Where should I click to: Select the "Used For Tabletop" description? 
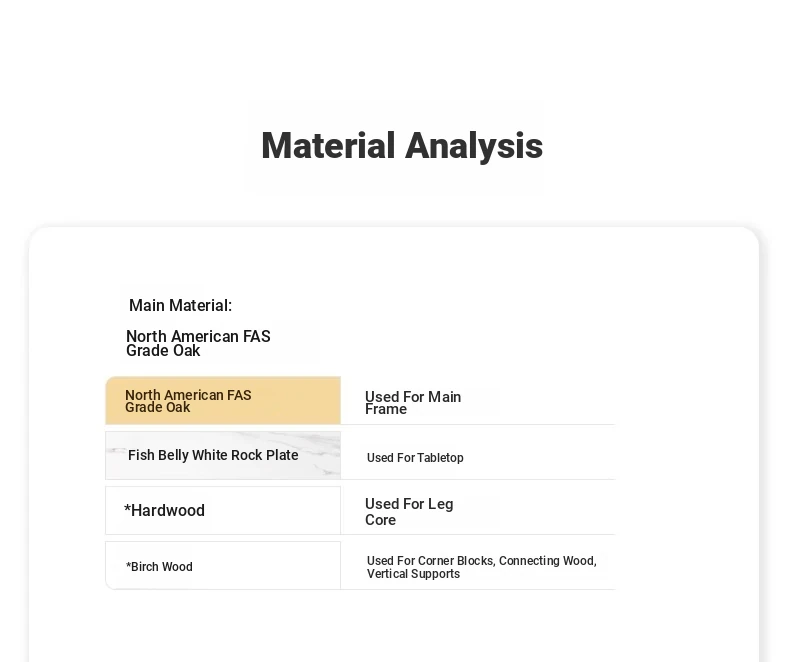(x=415, y=458)
